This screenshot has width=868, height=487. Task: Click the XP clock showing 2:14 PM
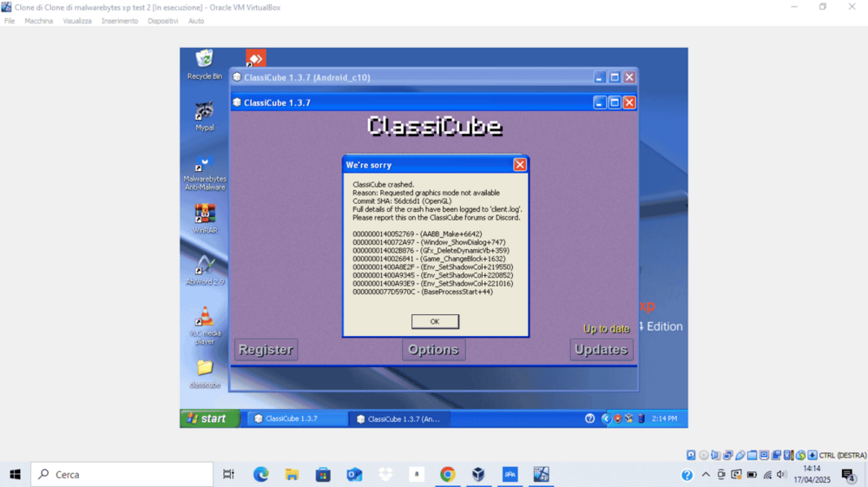[664, 419]
